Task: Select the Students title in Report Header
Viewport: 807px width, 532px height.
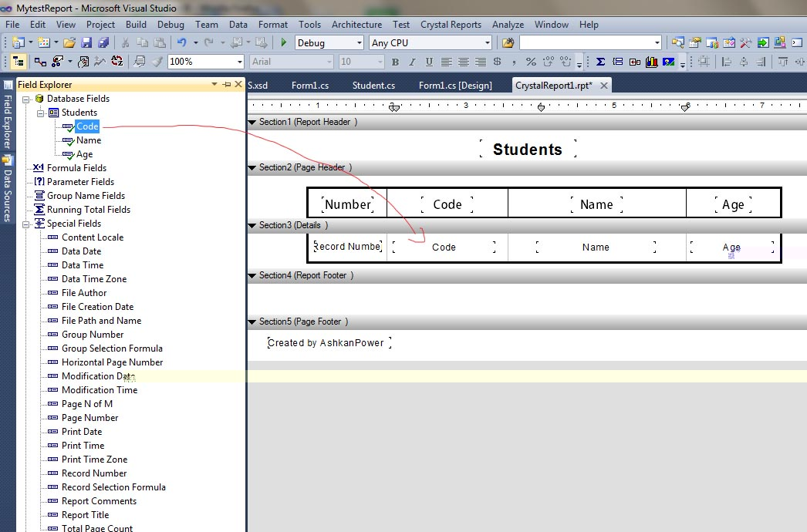Action: 528,150
